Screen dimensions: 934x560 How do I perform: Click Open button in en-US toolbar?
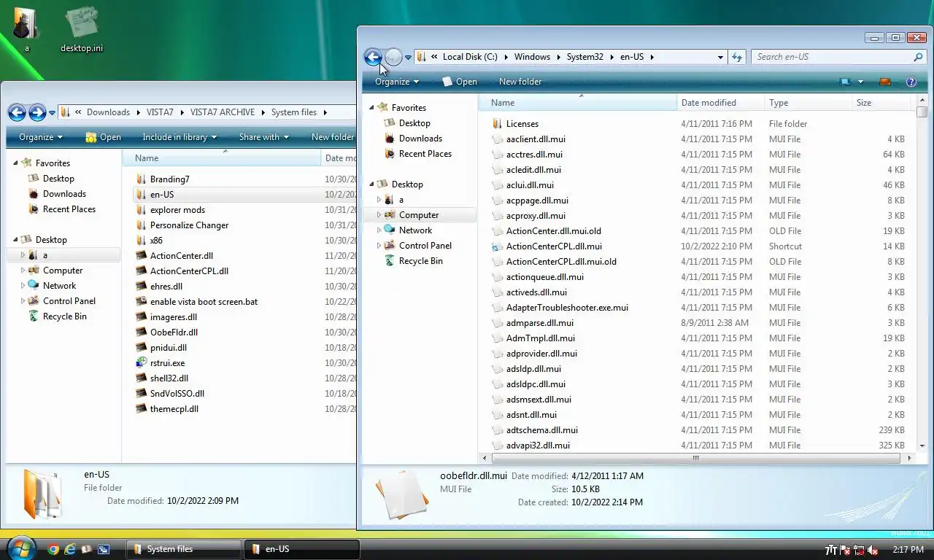[x=460, y=82]
